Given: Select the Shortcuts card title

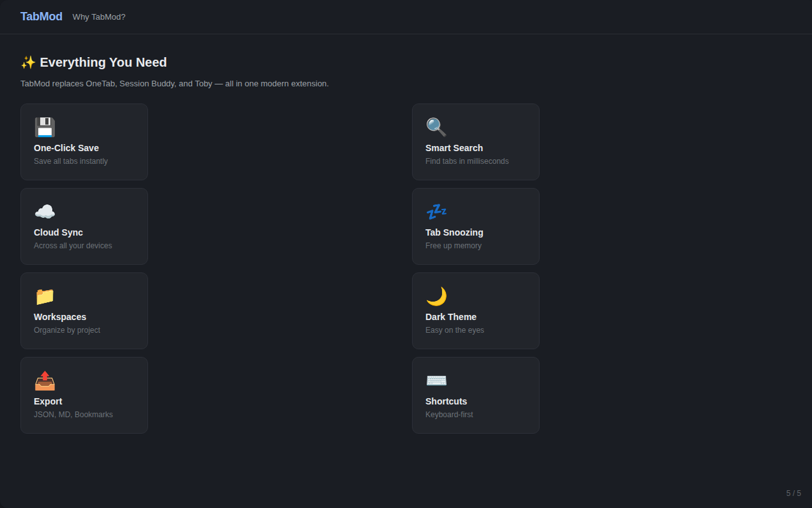Looking at the screenshot, I should pyautogui.click(x=446, y=401).
